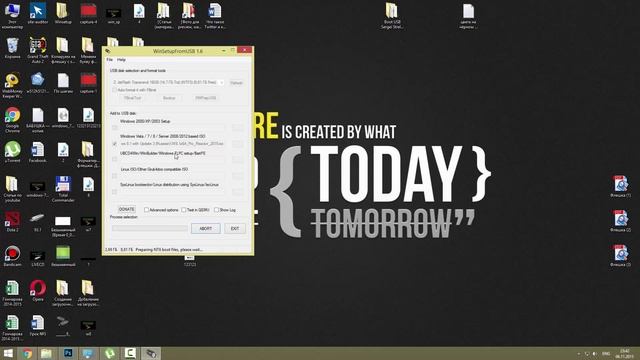The width and height of the screenshot is (640, 360).
Task: Click browse button for UBCD4Win/WinBuilder source
Action: click(x=237, y=160)
